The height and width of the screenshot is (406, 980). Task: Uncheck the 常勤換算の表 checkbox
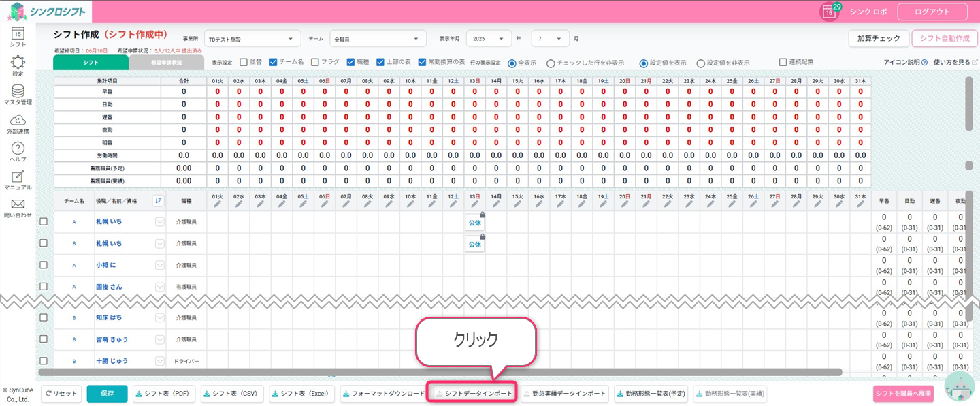[423, 62]
